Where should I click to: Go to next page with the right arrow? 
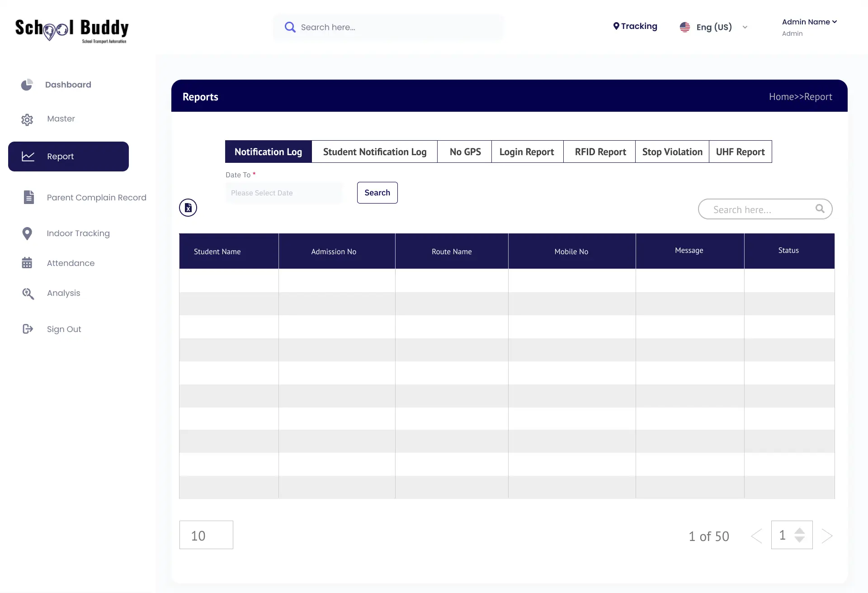(827, 536)
